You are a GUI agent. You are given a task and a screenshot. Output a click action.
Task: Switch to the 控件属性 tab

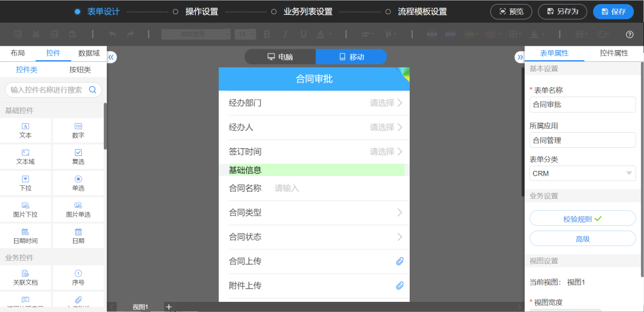click(x=614, y=53)
